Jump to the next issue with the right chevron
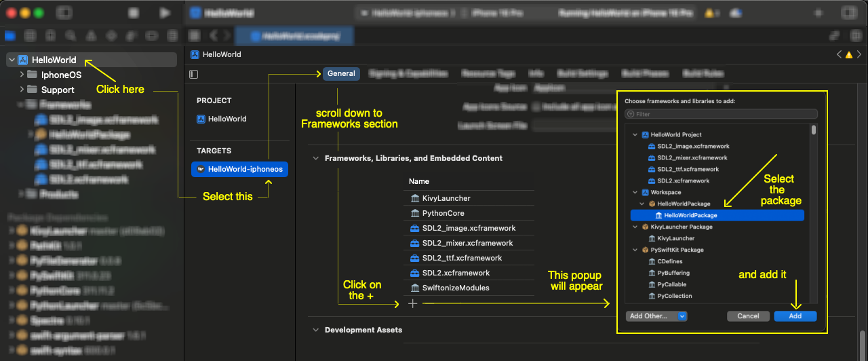868x361 pixels. 858,54
